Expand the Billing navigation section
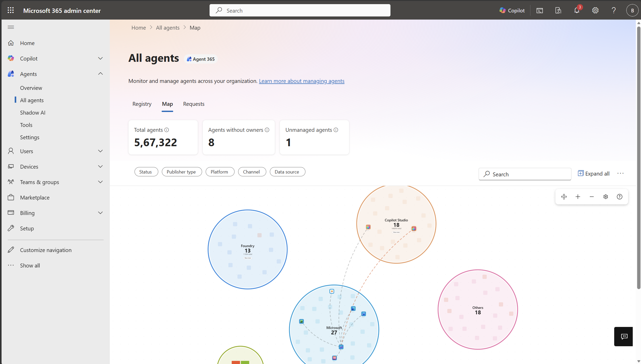641x364 pixels. 101,213
